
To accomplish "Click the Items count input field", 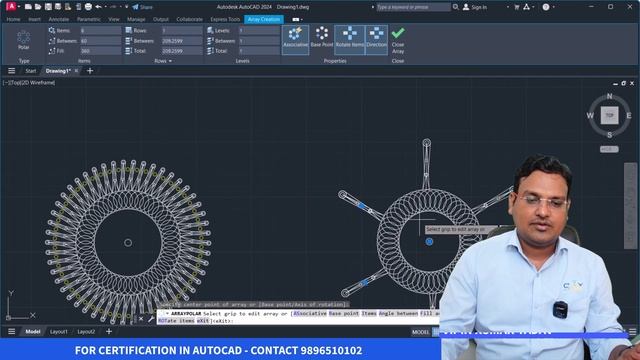I will point(100,31).
